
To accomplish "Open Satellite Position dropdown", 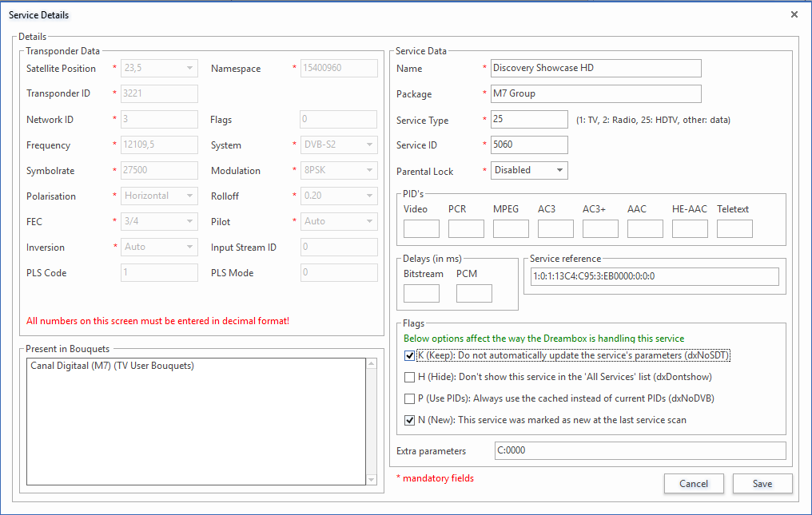I will click(159, 68).
